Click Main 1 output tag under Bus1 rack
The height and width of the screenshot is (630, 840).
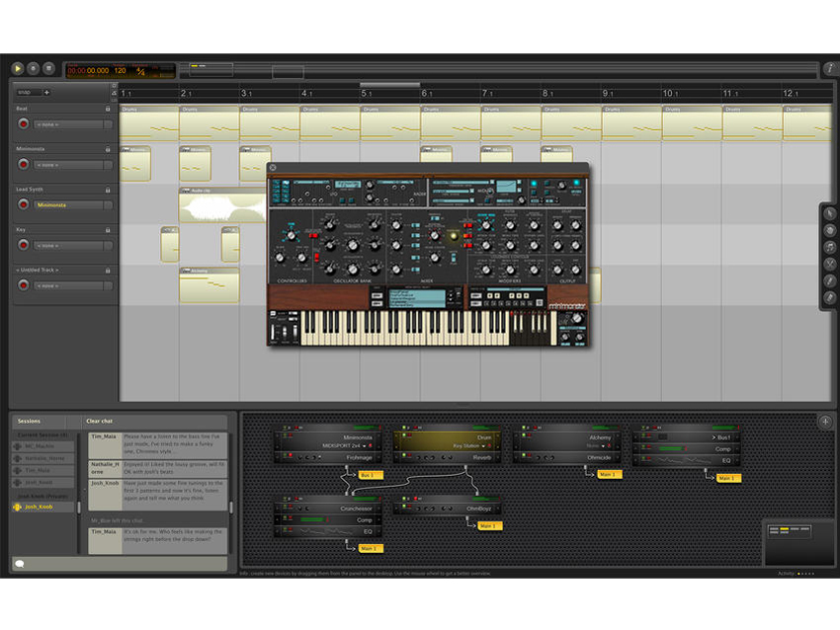click(x=728, y=478)
